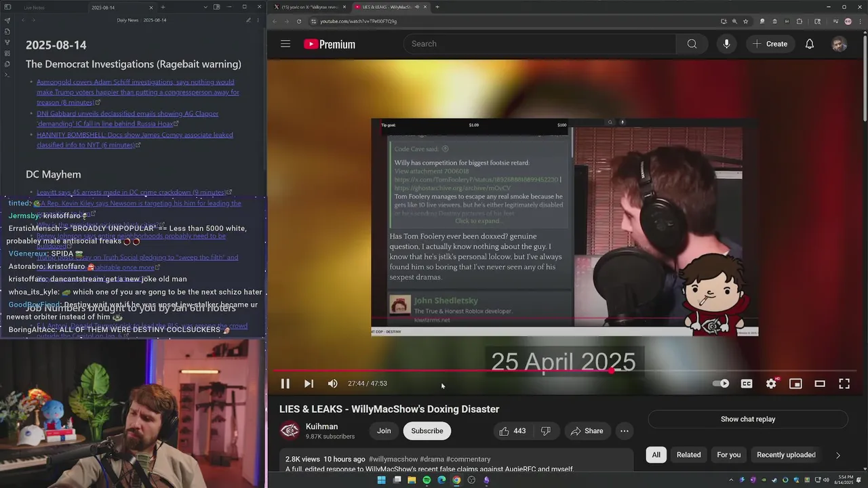Viewport: 868px width, 488px height.
Task: Open command palette terminal icon in sidebar
Action: (x=7, y=75)
